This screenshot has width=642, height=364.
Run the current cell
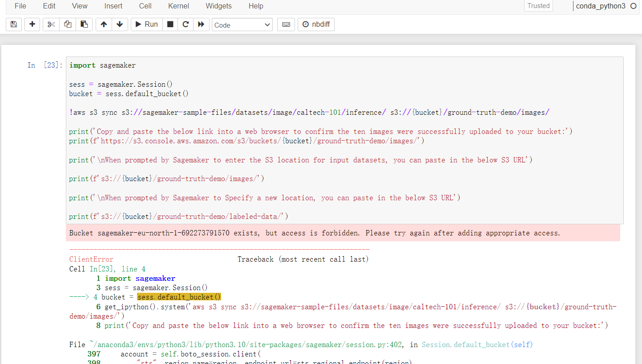[146, 24]
